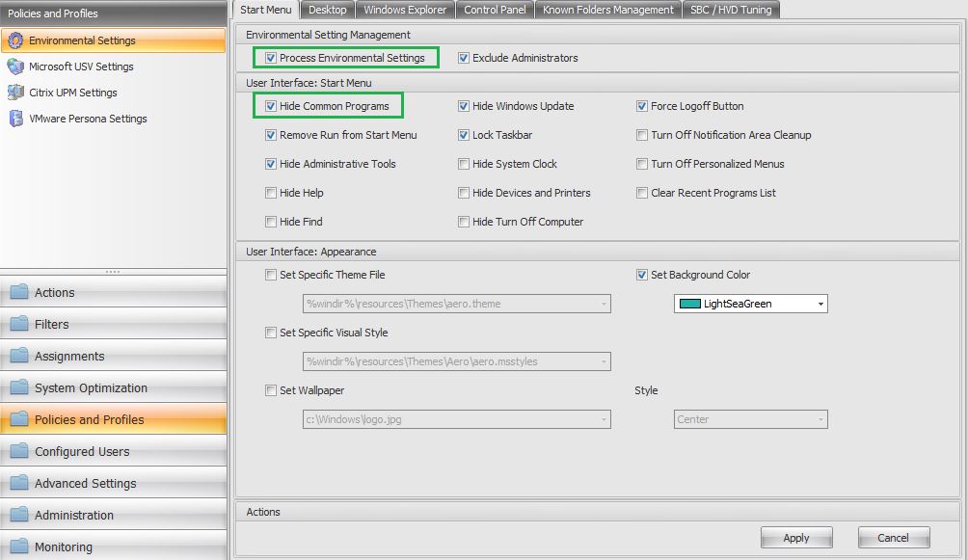This screenshot has width=968, height=560.
Task: Click the Cancel button
Action: click(893, 538)
